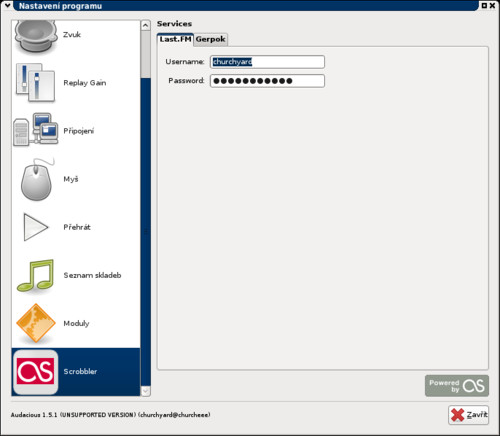
Task: Open Seznam skladeb music note icon
Action: coord(35,275)
